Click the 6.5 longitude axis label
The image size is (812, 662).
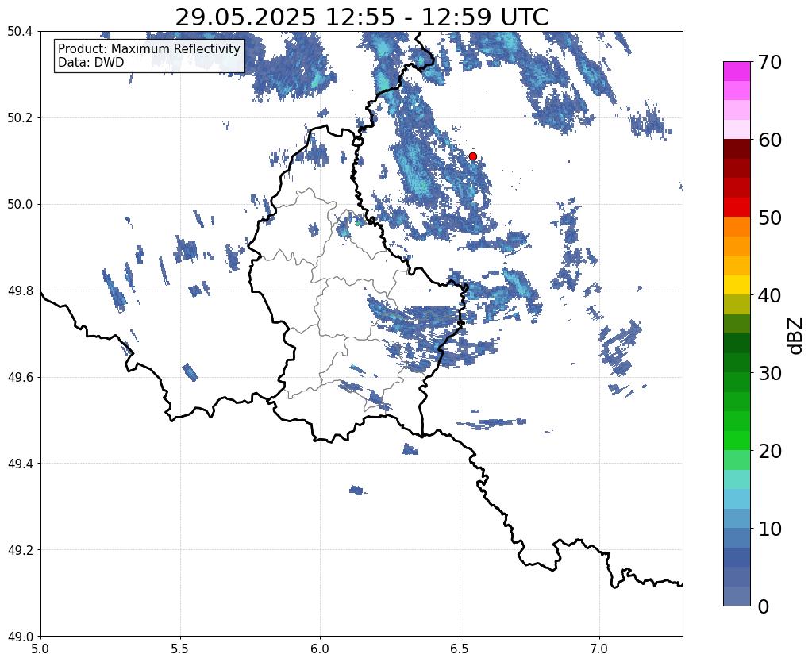coord(460,649)
